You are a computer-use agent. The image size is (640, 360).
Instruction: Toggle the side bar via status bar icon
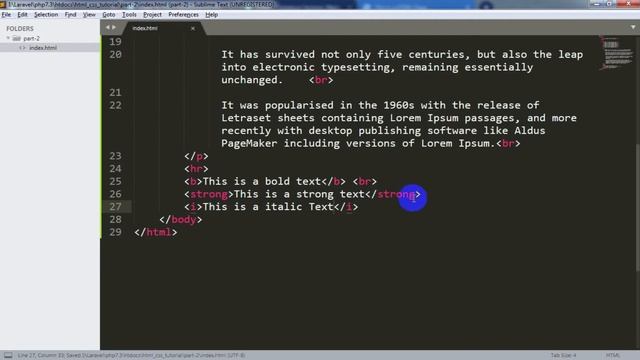pyautogui.click(x=8, y=355)
